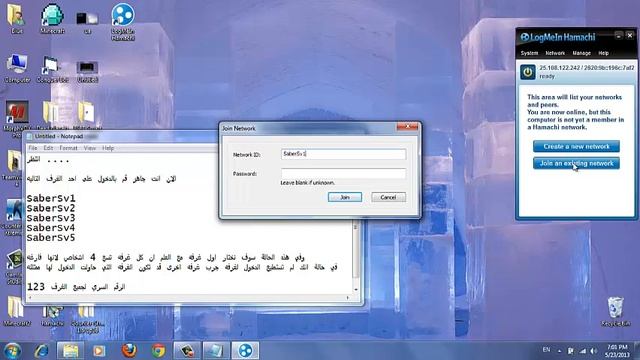Image resolution: width=640 pixels, height=360 pixels.
Task: Open the Hamachi folder on desktop
Action: pos(52,315)
